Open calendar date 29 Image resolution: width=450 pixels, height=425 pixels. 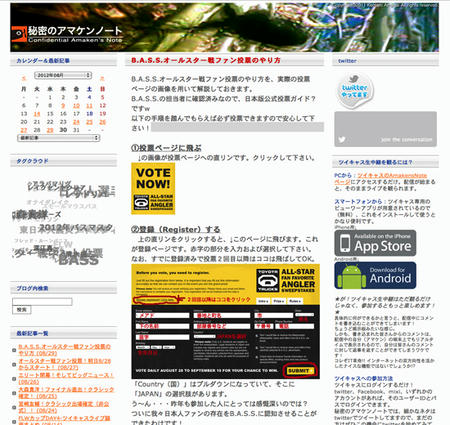(x=50, y=130)
